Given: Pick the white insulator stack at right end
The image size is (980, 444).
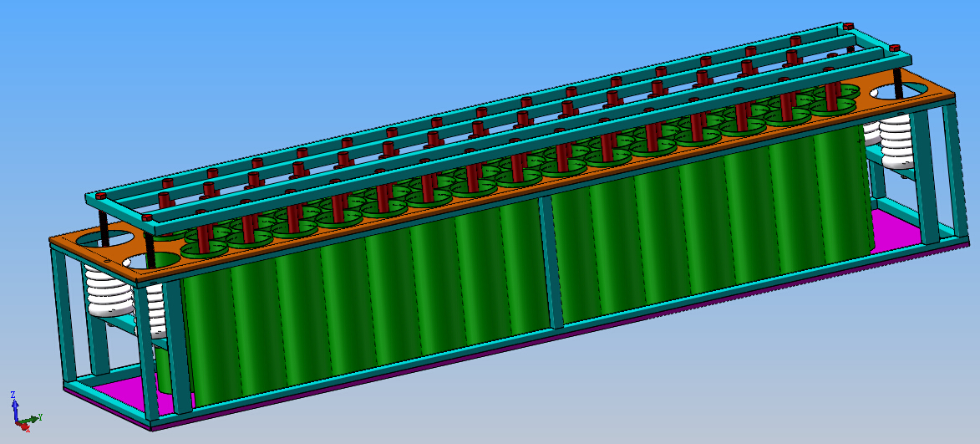Looking at the screenshot, I should pyautogui.click(x=899, y=144).
